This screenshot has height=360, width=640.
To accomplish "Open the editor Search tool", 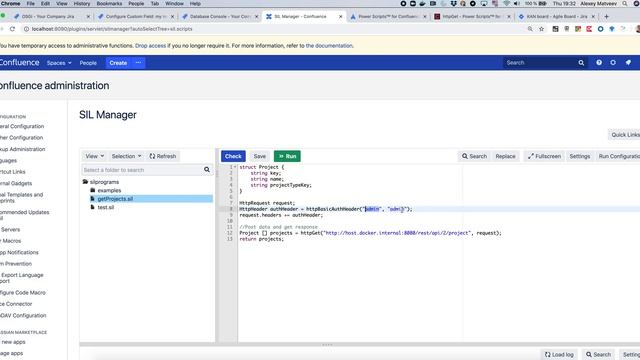I will pyautogui.click(x=474, y=156).
